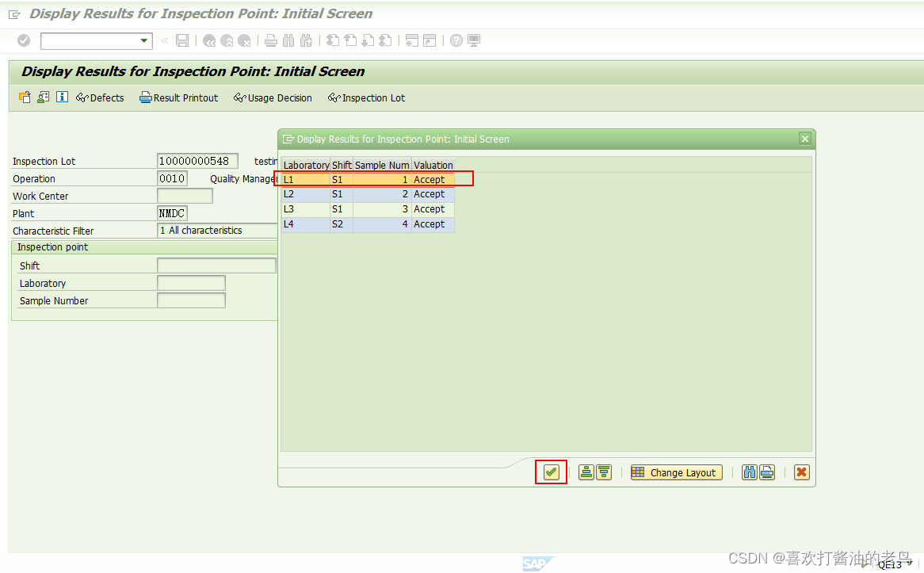Click the information icon on the application toolbar
Viewport: 924px width, 573px height.
62,97
